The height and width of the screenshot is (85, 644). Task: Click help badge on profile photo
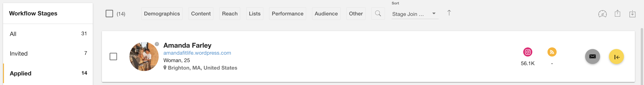point(157,44)
